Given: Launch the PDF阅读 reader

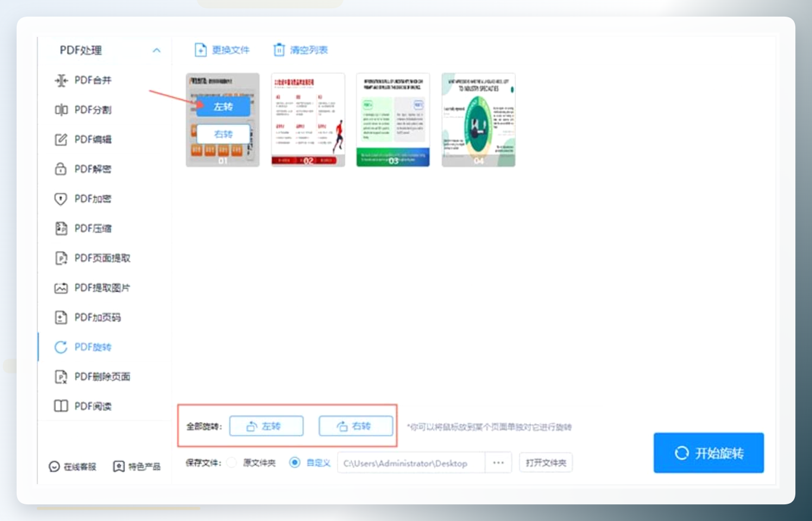Looking at the screenshot, I should click(x=83, y=406).
